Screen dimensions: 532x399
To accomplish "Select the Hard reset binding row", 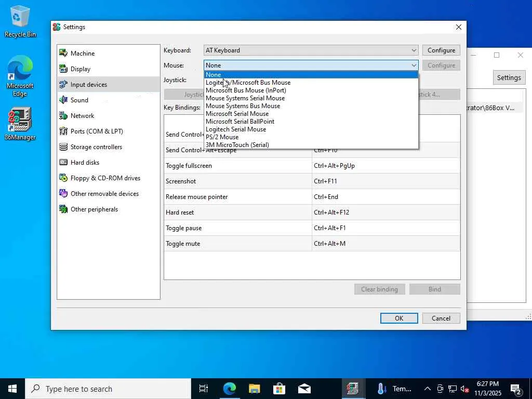I will [312, 212].
